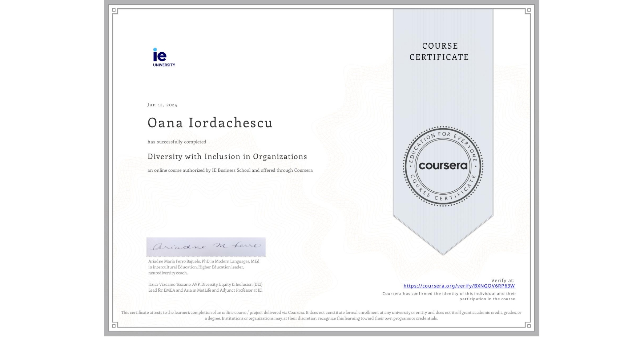Screen dimensions: 644x337
Task: Click the Ariadne M Ferro signature image
Action: click(206, 247)
